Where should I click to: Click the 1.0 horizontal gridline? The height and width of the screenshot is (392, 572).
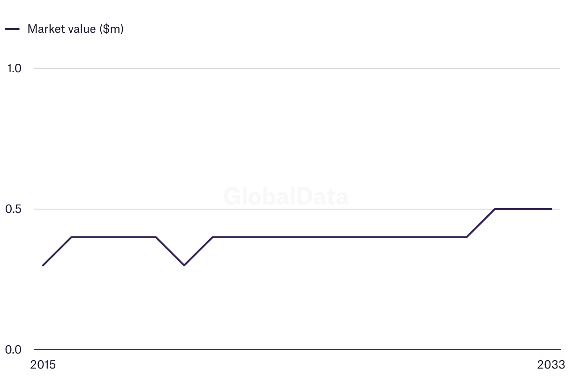click(x=297, y=68)
